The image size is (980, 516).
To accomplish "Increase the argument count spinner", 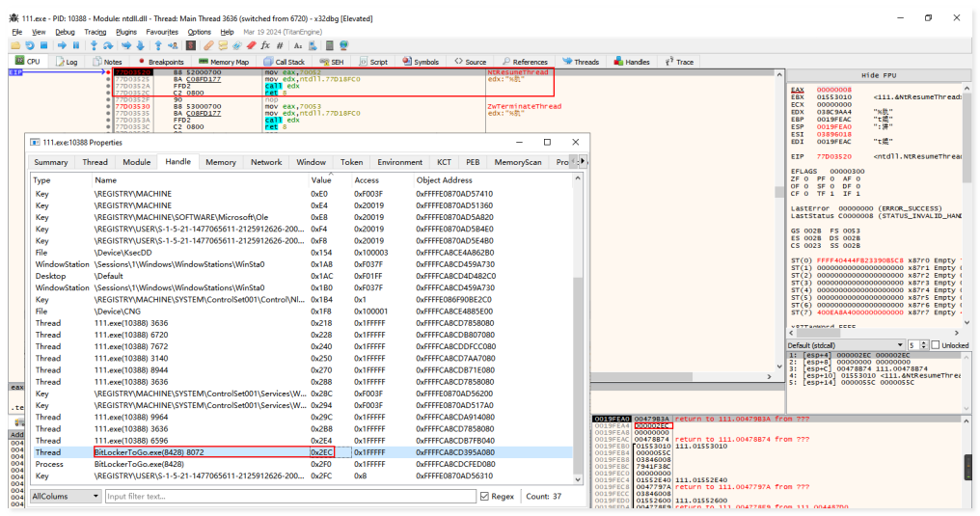I will [x=923, y=342].
